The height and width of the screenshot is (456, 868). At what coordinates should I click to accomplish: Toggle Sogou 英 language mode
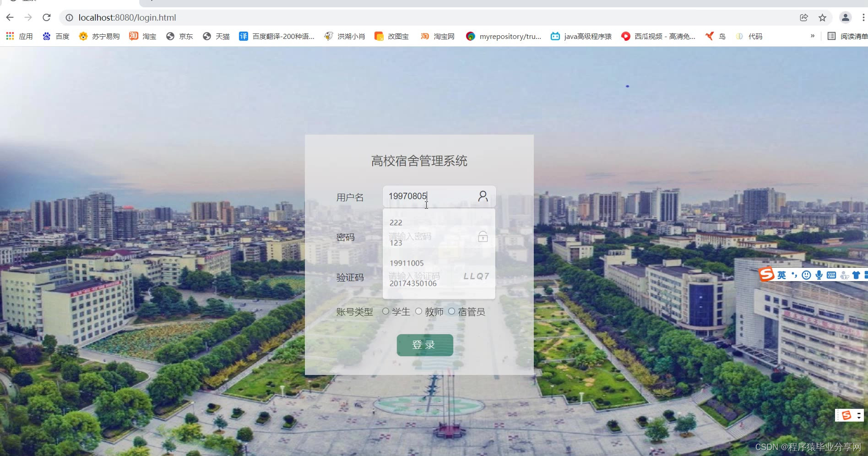point(781,275)
